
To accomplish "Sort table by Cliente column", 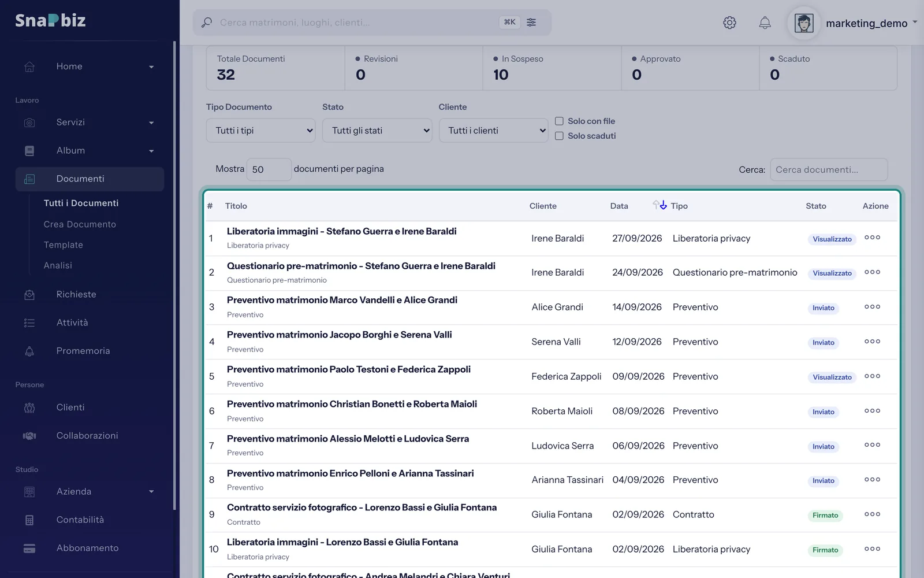I will pyautogui.click(x=543, y=206).
